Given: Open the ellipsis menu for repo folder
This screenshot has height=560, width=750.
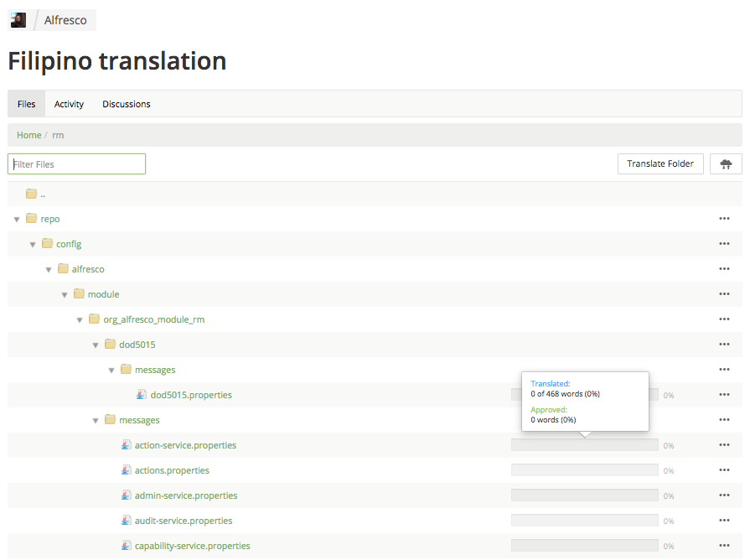Looking at the screenshot, I should (724, 218).
